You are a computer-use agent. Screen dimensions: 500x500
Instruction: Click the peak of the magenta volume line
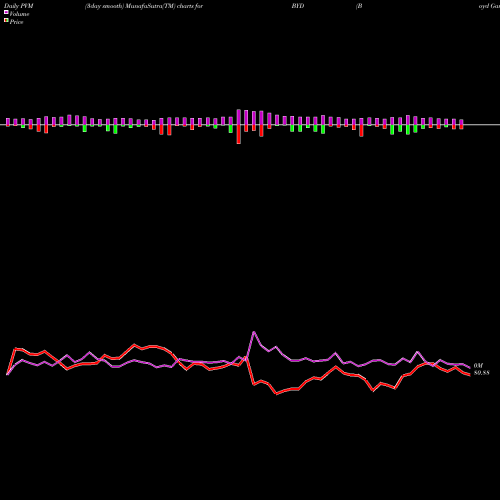(x=254, y=332)
